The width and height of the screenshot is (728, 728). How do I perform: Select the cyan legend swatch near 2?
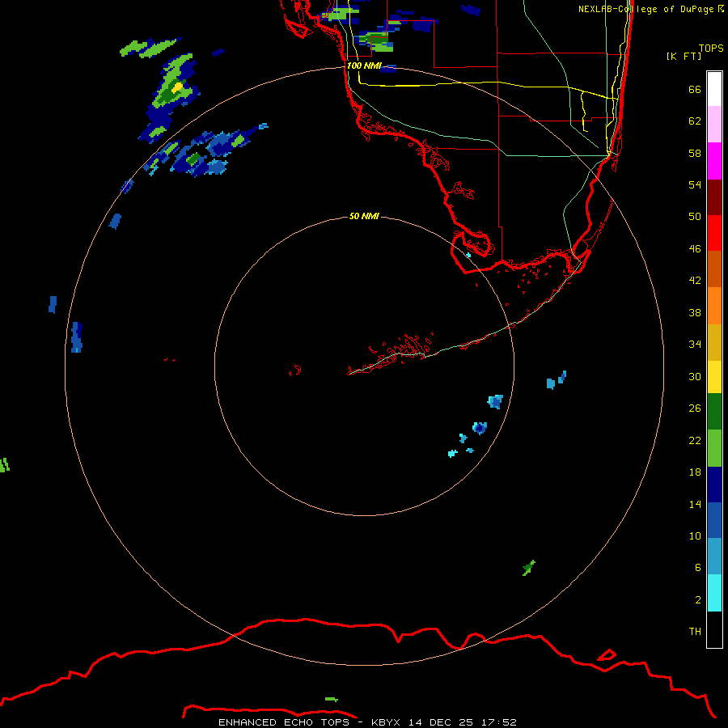(714, 593)
